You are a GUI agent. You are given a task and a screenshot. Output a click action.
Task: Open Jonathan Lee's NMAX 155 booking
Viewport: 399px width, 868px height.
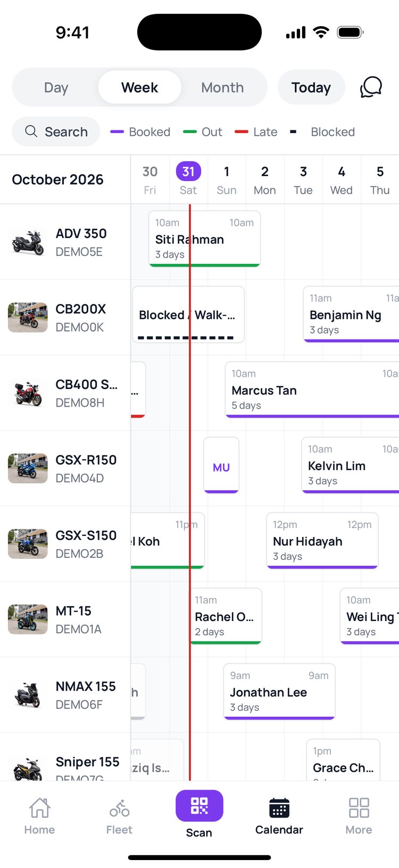click(279, 692)
